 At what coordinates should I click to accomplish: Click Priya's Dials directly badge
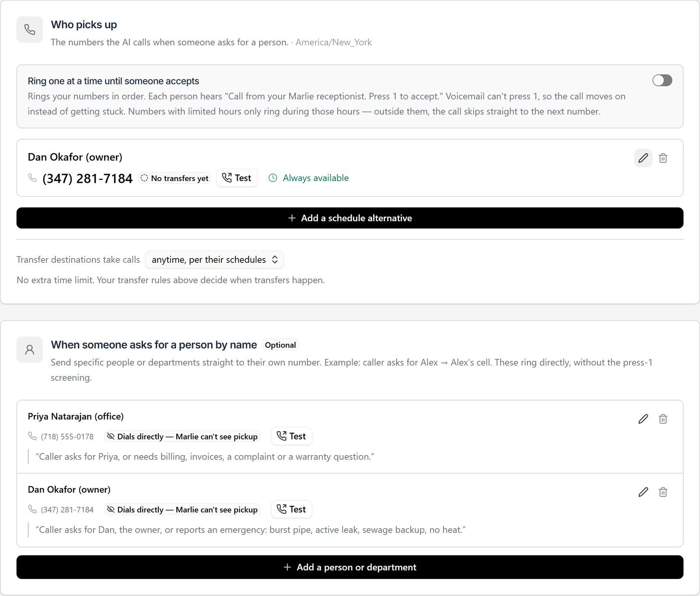(x=182, y=436)
